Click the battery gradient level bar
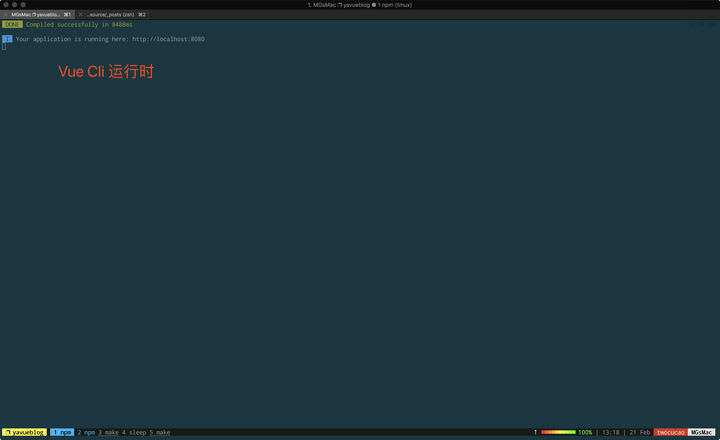 pyautogui.click(x=558, y=432)
